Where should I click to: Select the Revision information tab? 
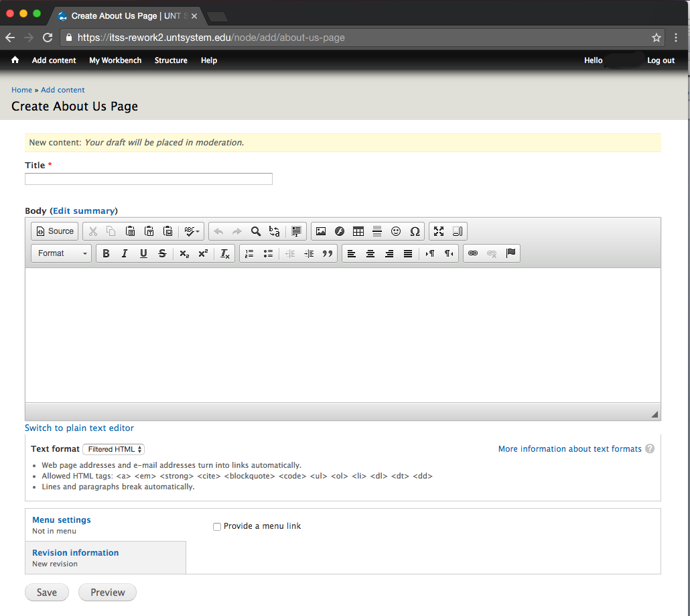(76, 553)
